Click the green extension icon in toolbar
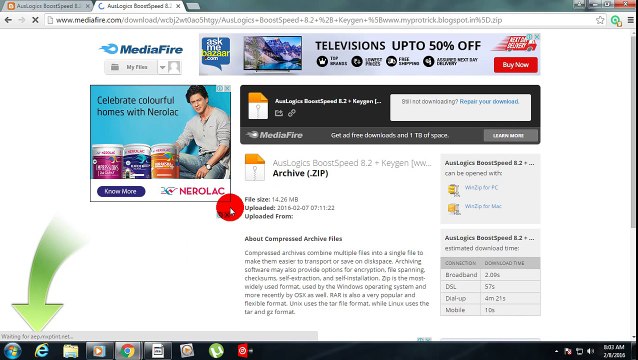The height and width of the screenshot is (360, 638). (616, 20)
